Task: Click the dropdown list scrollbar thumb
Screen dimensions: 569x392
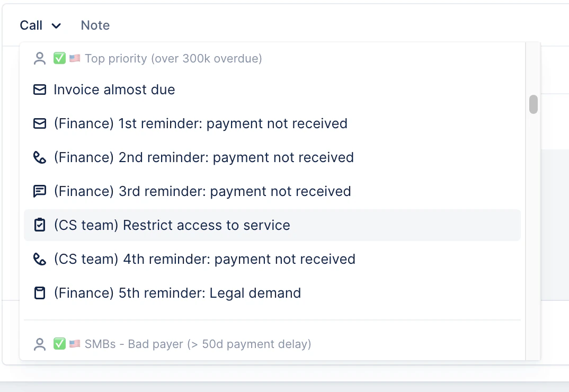Action: (x=533, y=104)
